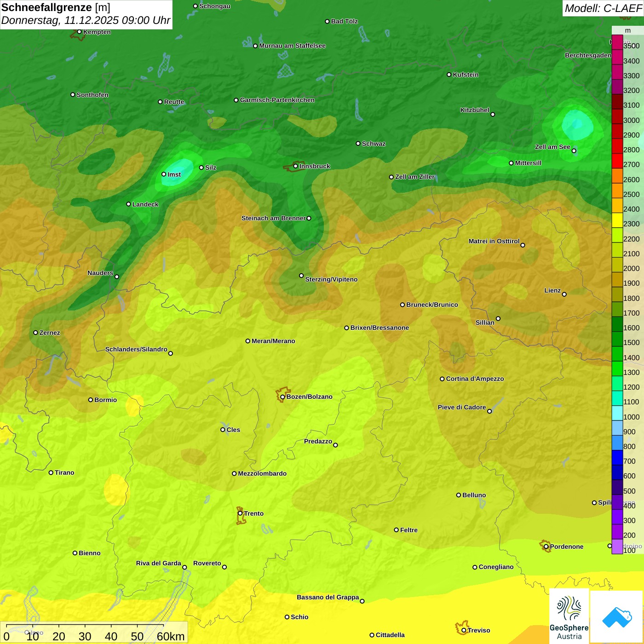Click the Riva del Garda label
The image size is (644, 644).
point(159,563)
